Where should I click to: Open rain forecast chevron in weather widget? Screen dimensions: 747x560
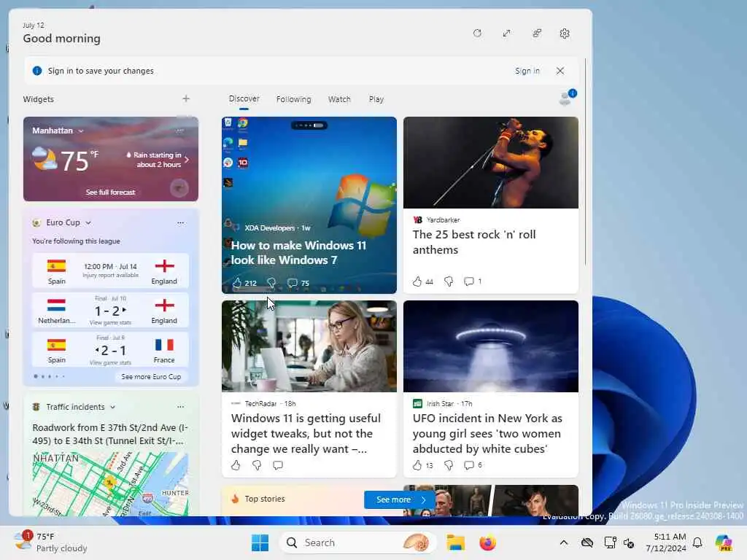(x=187, y=160)
